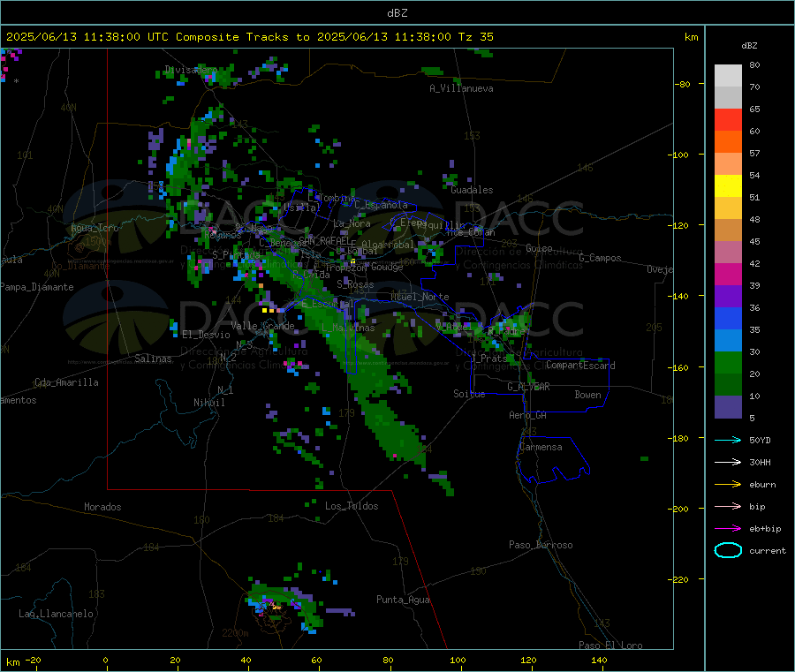Image resolution: width=795 pixels, height=672 pixels.
Task: Click the cyan 50YD track arrow
Action: [x=728, y=440]
